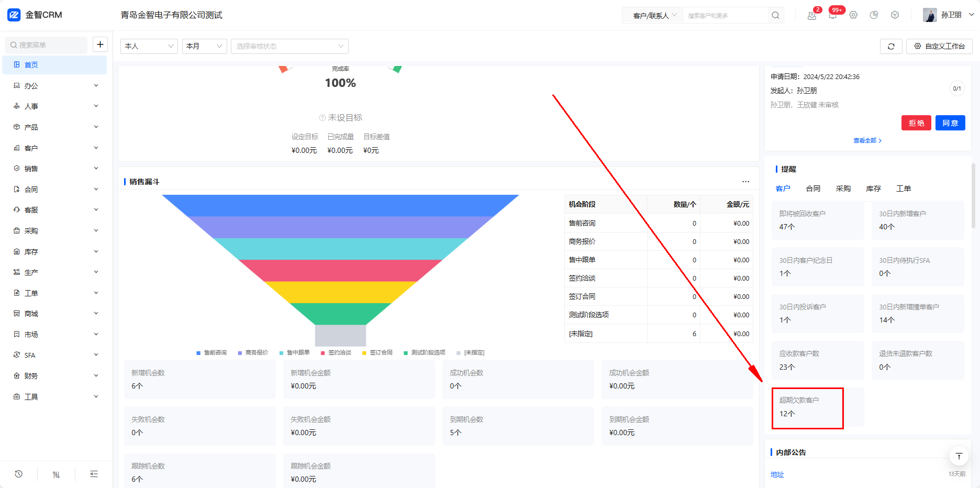The image size is (980, 488).
Task: Click the back-to-top arrow button
Action: tap(959, 456)
